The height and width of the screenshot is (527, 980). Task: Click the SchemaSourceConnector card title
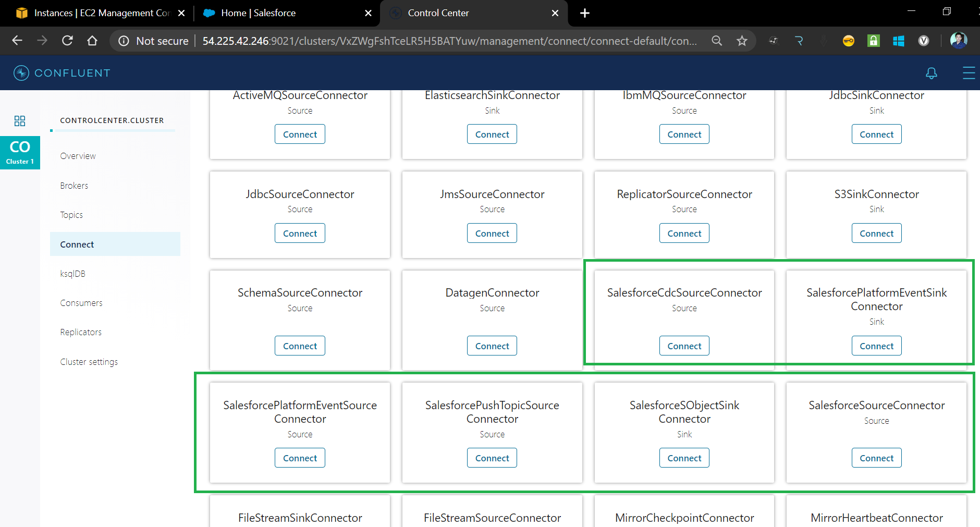[300, 292]
